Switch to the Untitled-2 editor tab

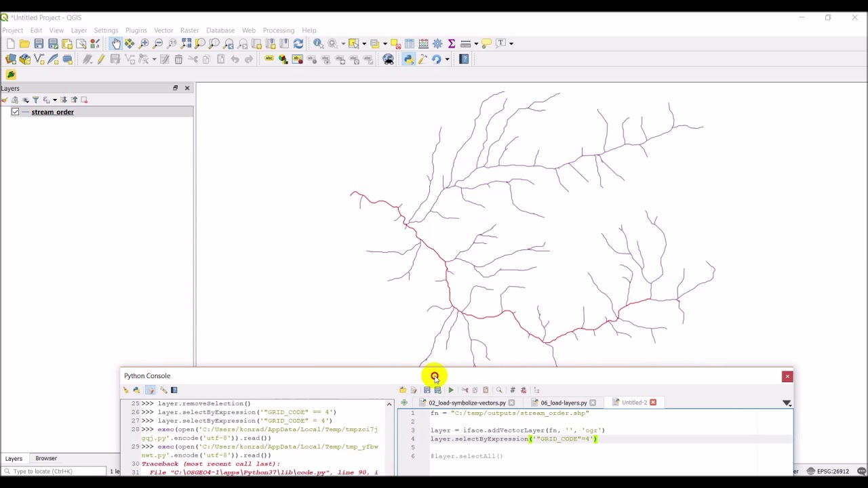[x=634, y=403]
